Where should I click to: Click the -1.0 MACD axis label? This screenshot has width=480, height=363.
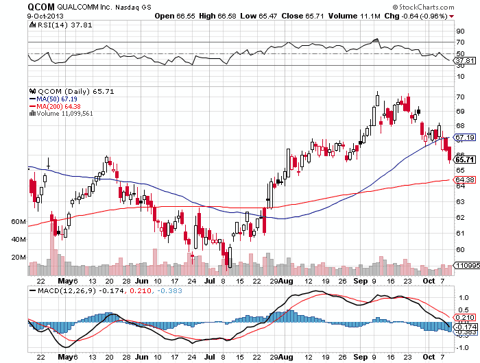point(462,347)
